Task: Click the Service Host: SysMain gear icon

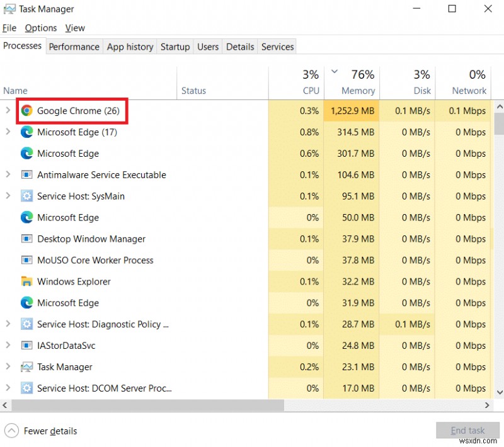Action: point(26,196)
